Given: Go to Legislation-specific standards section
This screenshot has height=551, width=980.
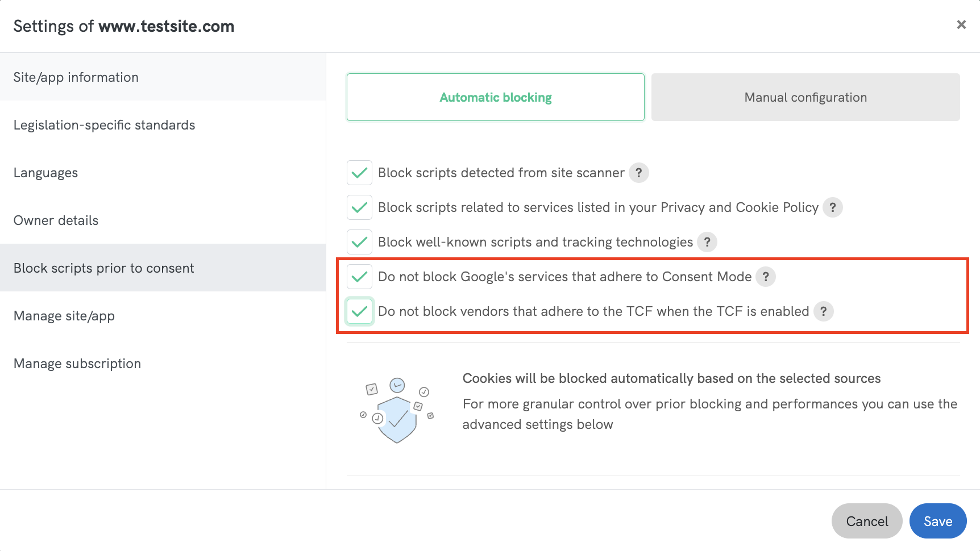Looking at the screenshot, I should [104, 125].
